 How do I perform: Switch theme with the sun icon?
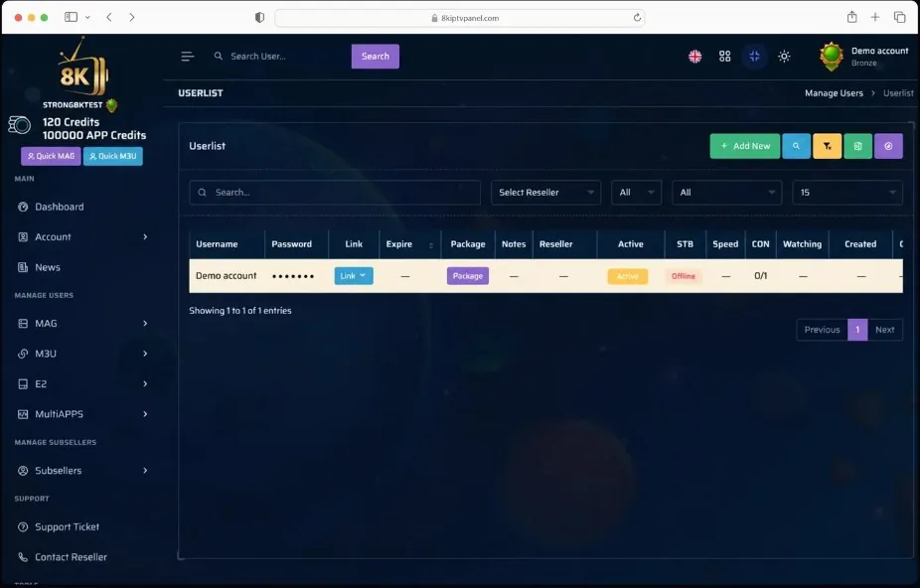coord(784,57)
